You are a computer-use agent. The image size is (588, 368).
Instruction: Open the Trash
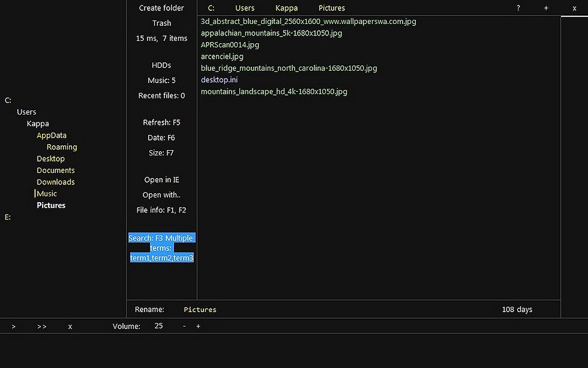pos(161,23)
